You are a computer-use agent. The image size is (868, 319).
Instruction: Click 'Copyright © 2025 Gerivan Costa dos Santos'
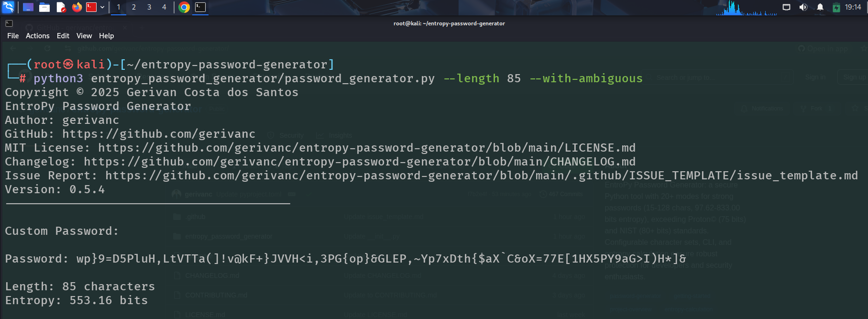(152, 92)
